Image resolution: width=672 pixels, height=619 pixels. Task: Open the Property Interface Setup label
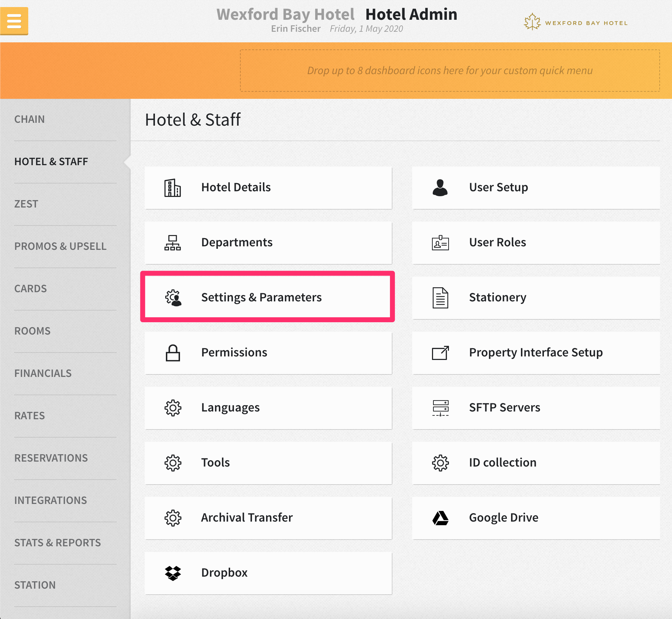[x=536, y=353]
